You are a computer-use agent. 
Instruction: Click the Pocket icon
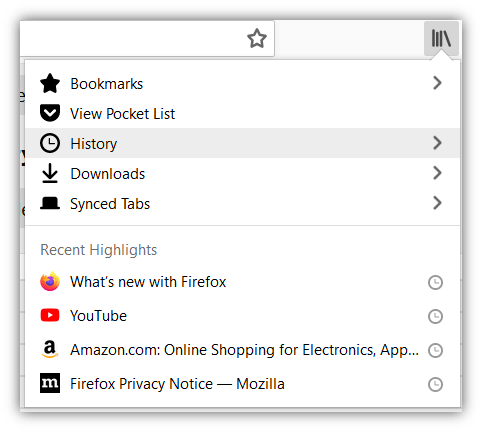(x=50, y=113)
